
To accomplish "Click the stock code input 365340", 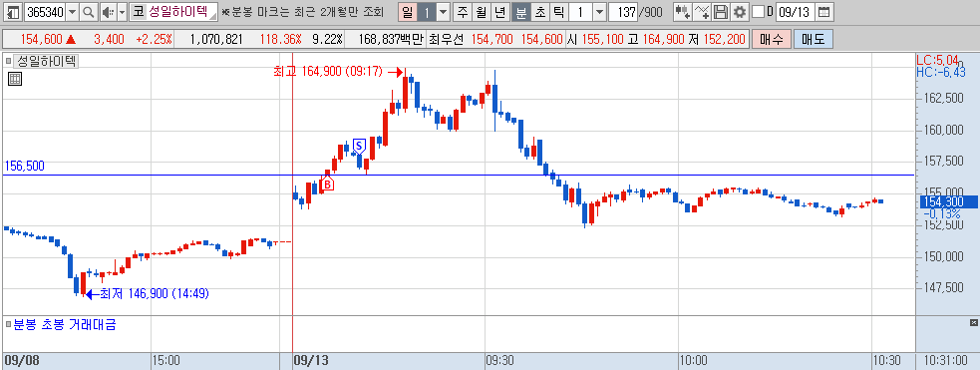I will tap(45, 11).
